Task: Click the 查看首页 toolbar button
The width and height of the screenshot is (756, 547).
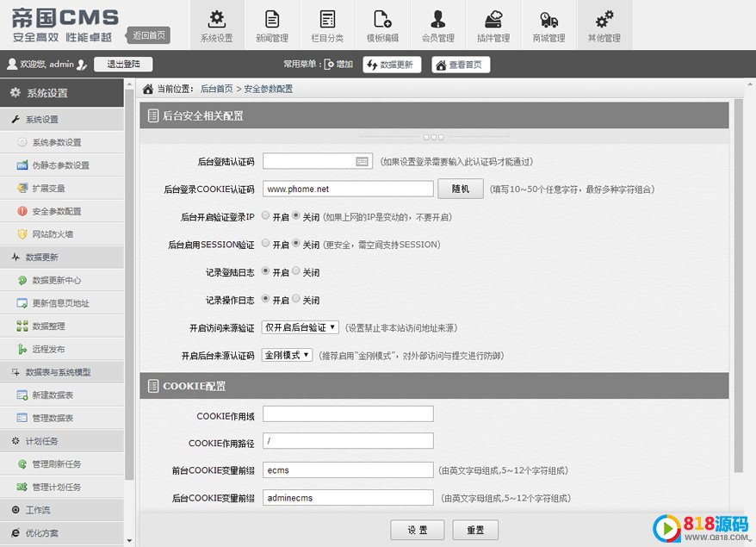Action: point(461,65)
